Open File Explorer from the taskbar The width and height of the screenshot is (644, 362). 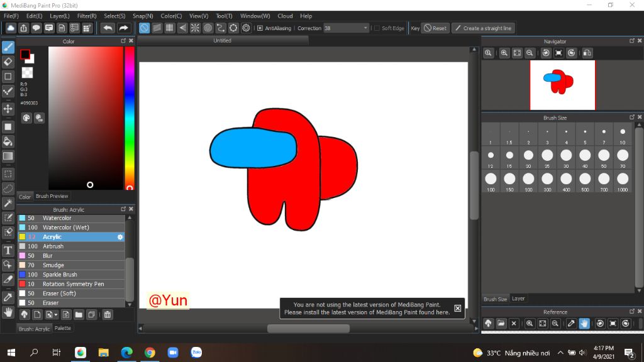pos(104,353)
